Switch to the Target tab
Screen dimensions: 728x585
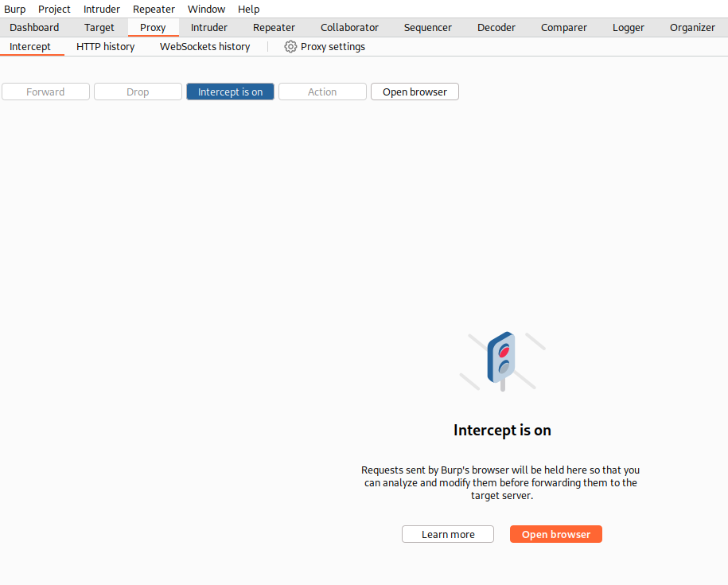tap(99, 28)
